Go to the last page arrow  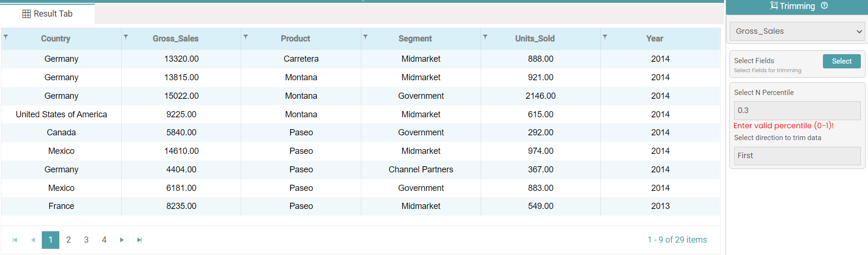(x=140, y=240)
